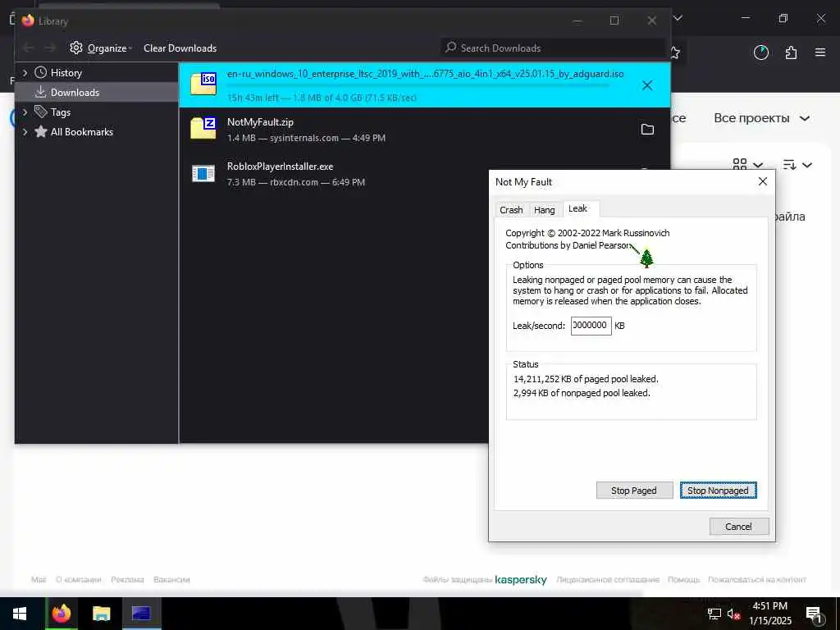Open the grid view mode dropdown on webpage
This screenshot has height=630, width=840.
[x=747, y=164]
